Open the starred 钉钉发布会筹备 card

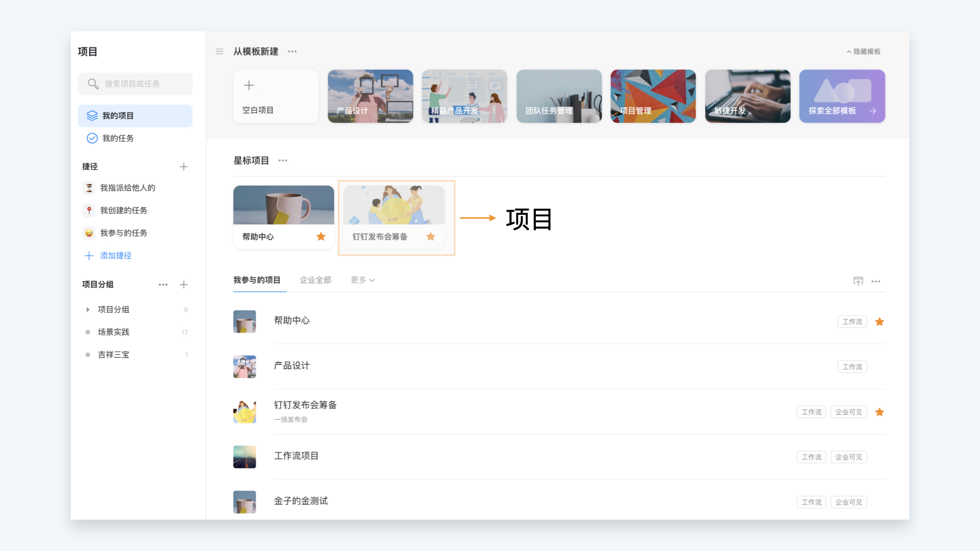click(394, 217)
